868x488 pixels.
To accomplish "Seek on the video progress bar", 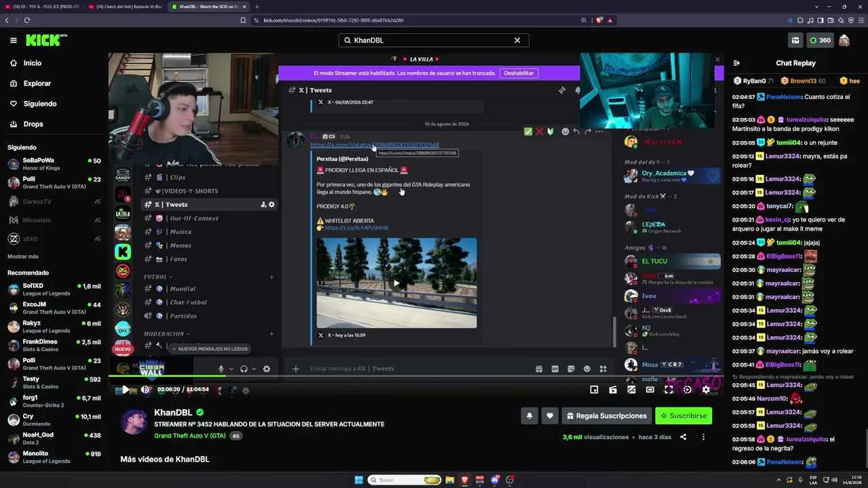I will coord(416,377).
